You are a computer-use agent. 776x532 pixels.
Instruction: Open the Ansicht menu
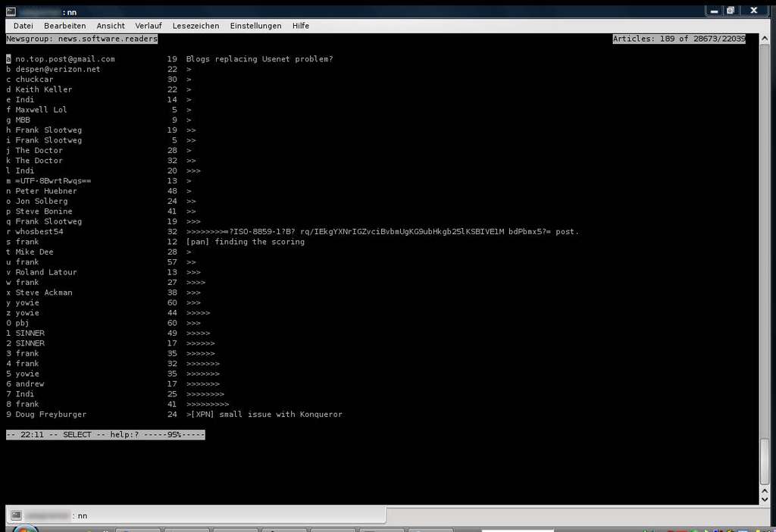tap(111, 26)
